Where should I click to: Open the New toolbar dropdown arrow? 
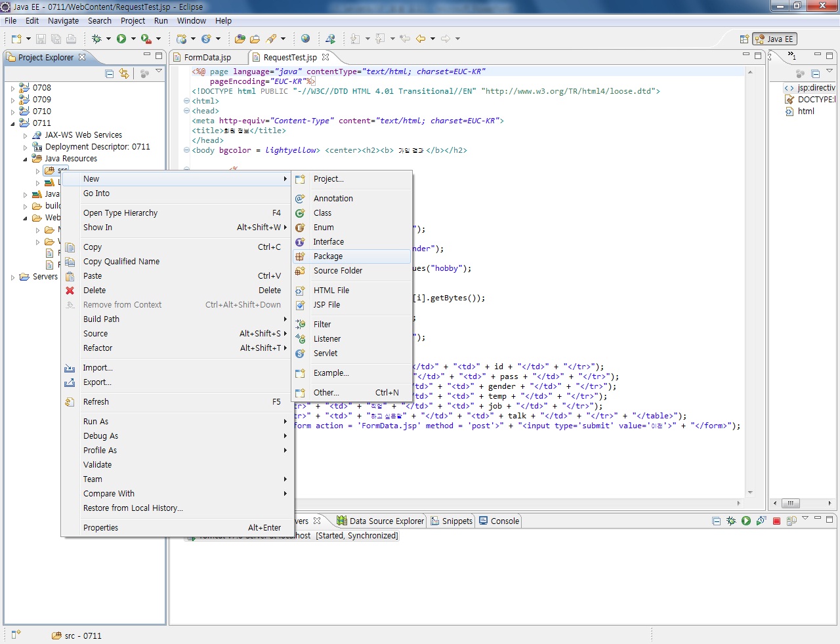pos(28,38)
